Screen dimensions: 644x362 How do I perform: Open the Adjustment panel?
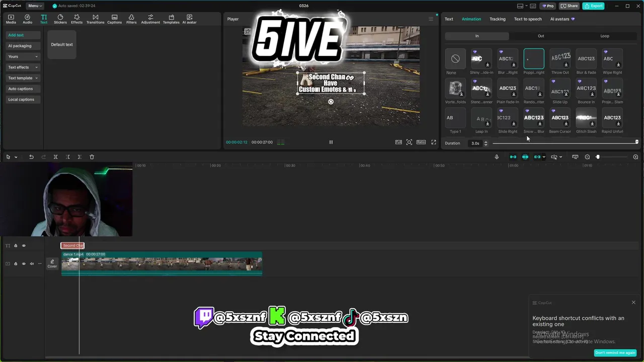(x=150, y=19)
